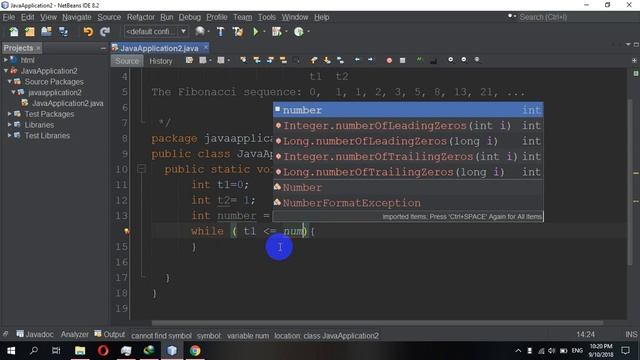
Task: Expand the Libraries node
Action: (x=9, y=124)
